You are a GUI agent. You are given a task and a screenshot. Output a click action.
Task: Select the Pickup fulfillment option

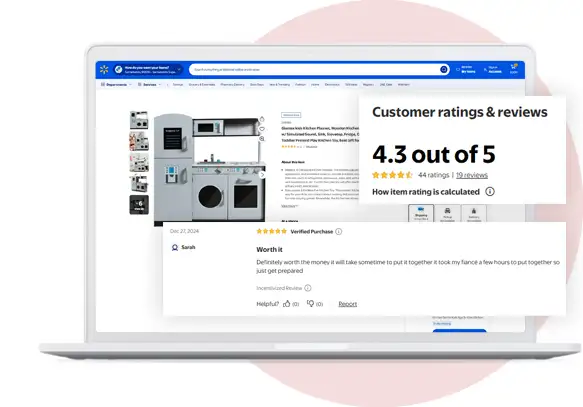[447, 213]
